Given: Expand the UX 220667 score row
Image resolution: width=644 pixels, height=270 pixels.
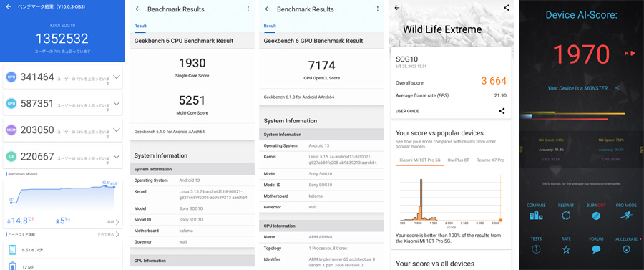Looking at the screenshot, I should 62,157.
